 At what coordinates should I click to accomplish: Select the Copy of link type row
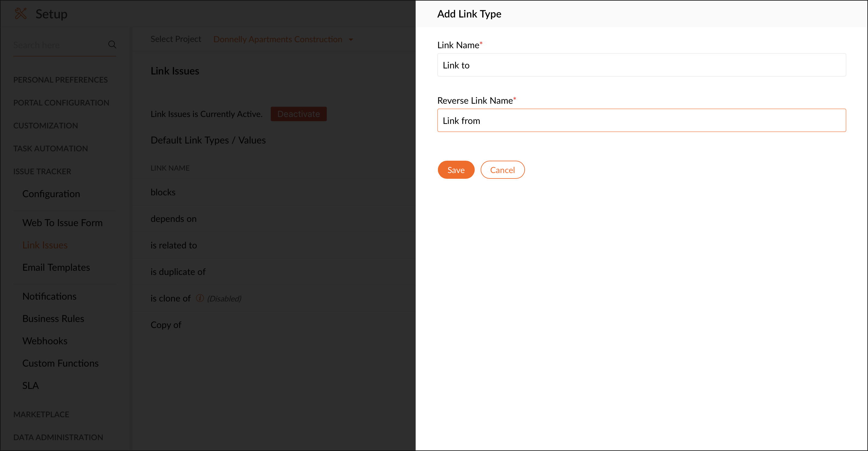273,325
